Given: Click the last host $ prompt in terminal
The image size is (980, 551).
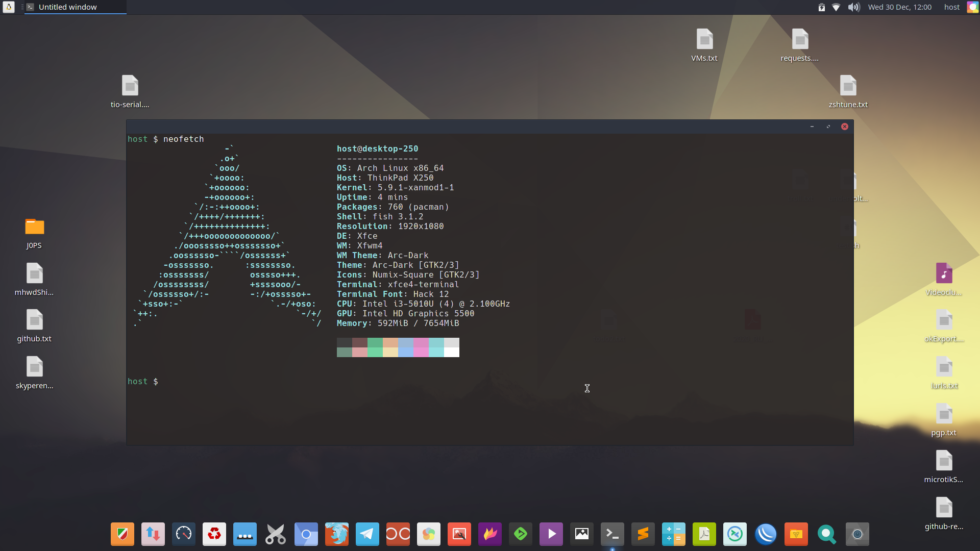Looking at the screenshot, I should coord(143,382).
